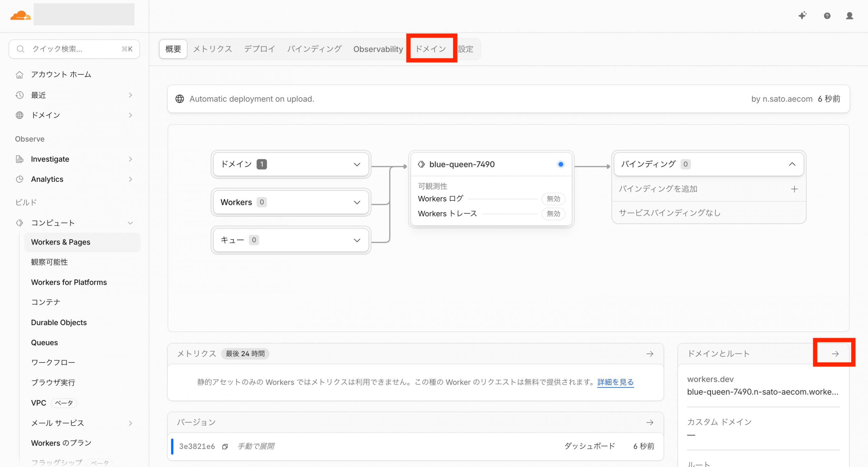The width and height of the screenshot is (868, 467).
Task: Expand the メール サービス submenu chevron
Action: (x=131, y=423)
